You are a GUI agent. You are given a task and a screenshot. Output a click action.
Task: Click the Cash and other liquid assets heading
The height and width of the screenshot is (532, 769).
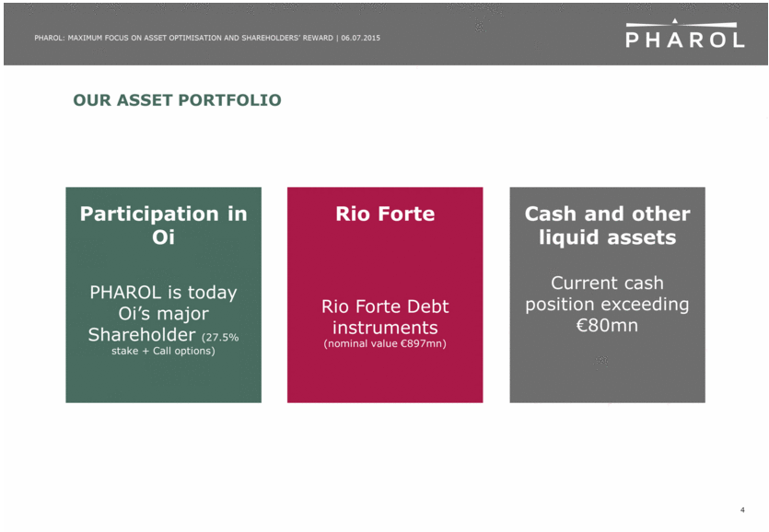pos(607,226)
